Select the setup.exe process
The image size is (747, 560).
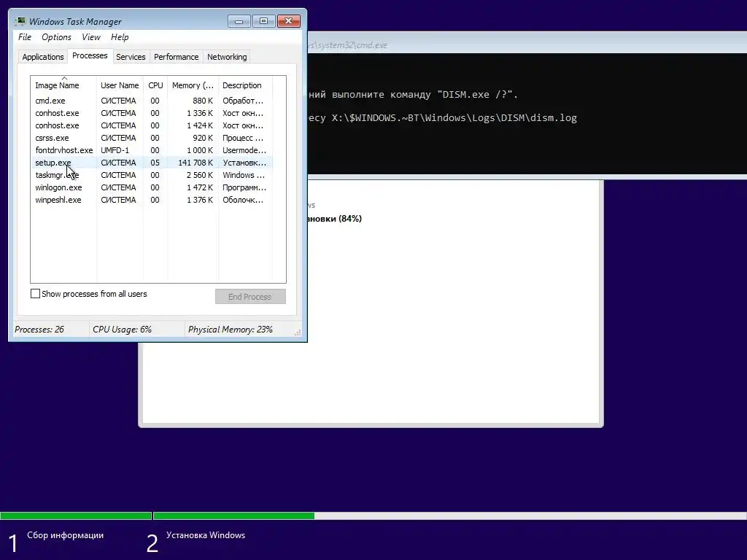click(x=152, y=163)
